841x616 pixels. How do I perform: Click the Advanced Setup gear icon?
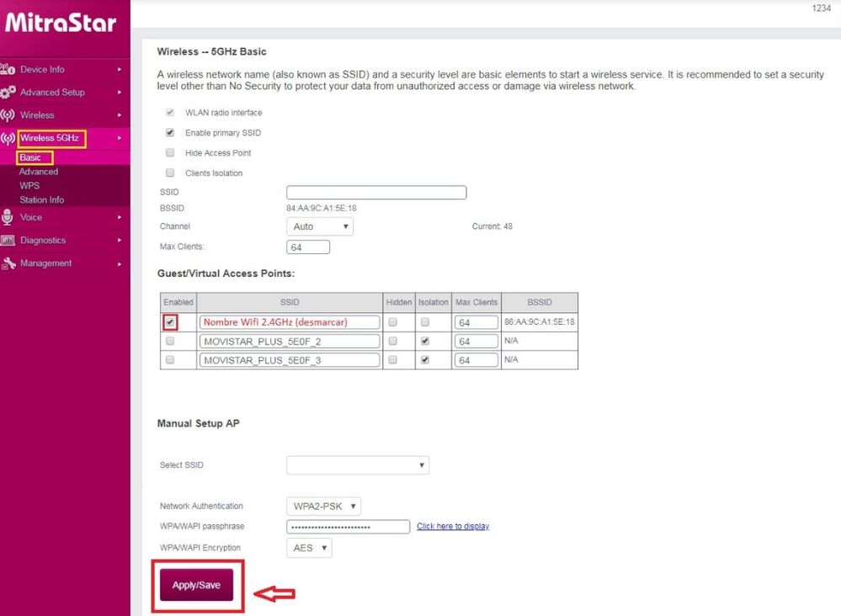click(8, 92)
